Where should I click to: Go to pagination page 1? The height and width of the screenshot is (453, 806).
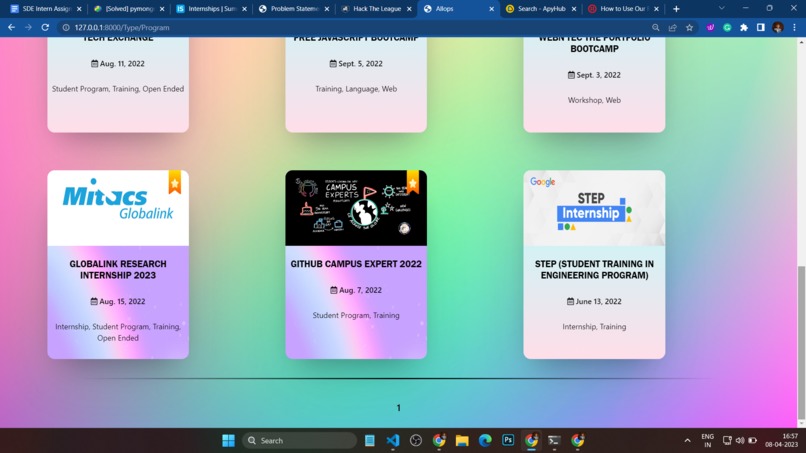coord(398,408)
